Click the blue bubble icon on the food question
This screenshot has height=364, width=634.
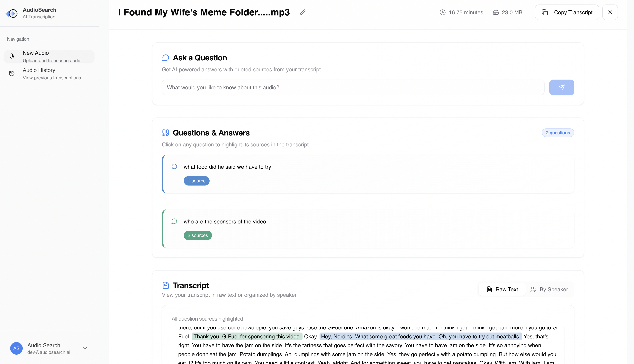tap(174, 167)
